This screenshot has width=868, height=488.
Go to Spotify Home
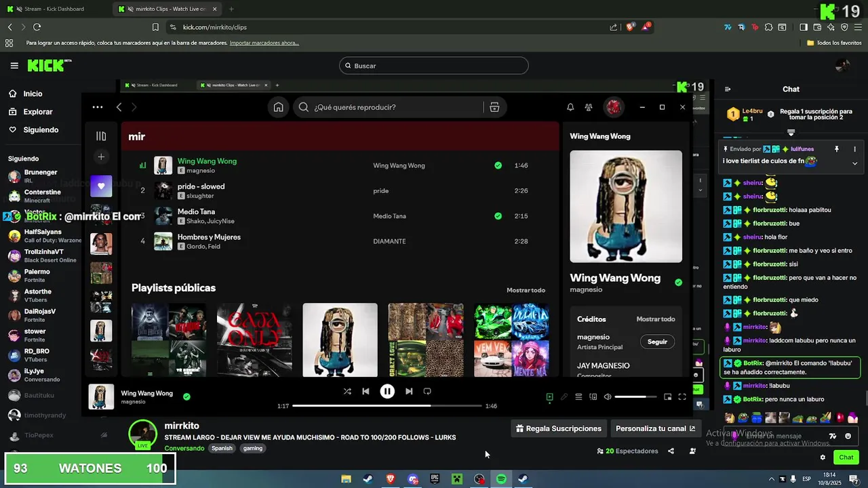(278, 107)
